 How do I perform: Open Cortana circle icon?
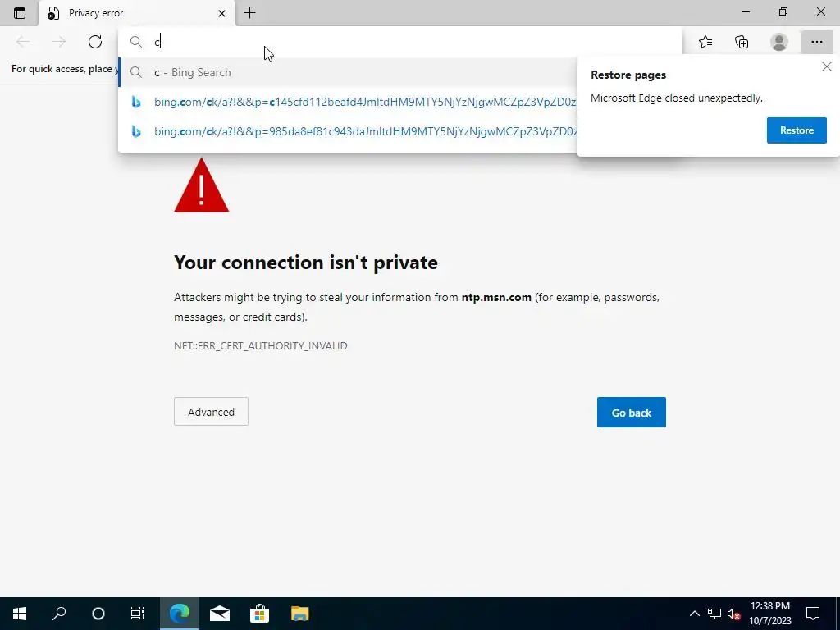tap(98, 614)
